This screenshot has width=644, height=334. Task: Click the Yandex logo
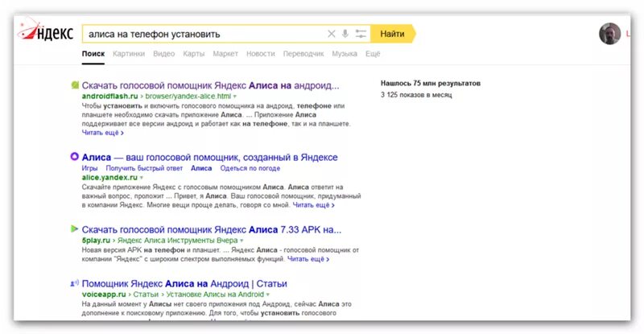tap(46, 31)
